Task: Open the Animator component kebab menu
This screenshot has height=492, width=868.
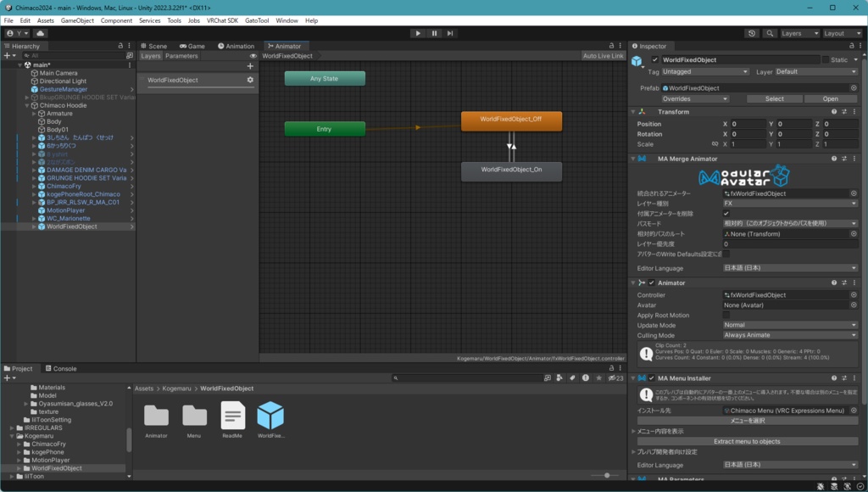Action: coord(854,282)
